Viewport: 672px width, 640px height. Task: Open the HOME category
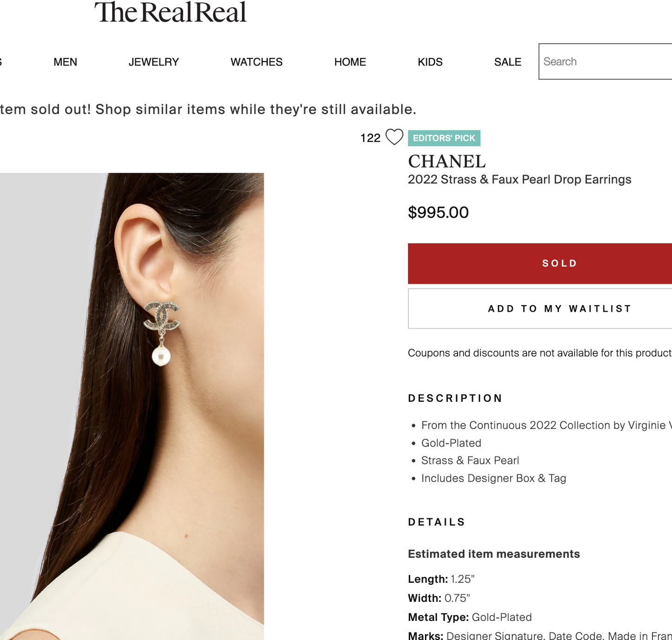(350, 62)
